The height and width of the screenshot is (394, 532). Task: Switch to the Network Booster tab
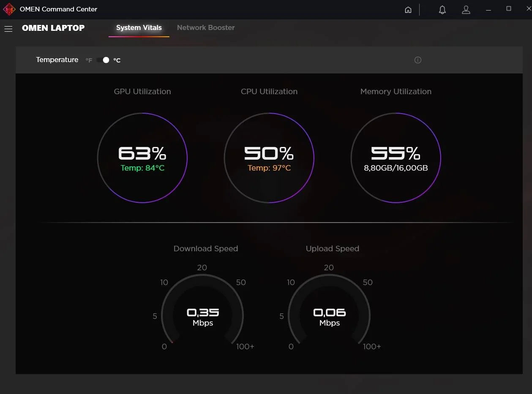(x=206, y=28)
